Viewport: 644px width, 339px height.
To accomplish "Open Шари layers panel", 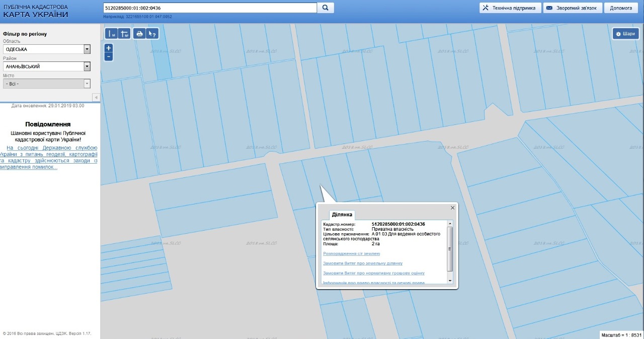I will [625, 34].
